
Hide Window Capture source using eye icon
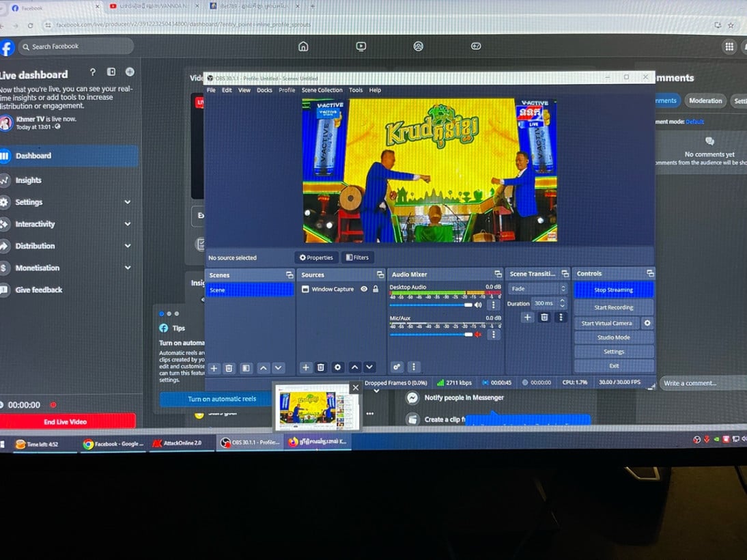364,289
